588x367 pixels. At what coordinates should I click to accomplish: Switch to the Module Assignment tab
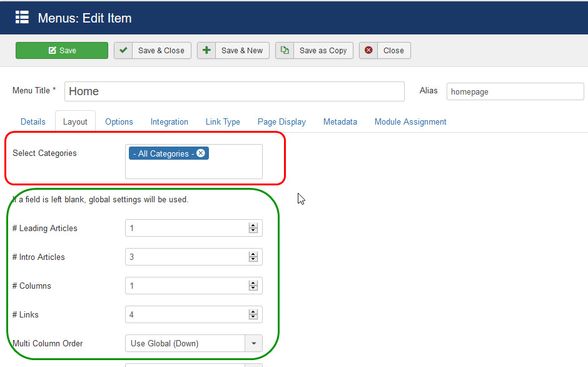click(410, 121)
